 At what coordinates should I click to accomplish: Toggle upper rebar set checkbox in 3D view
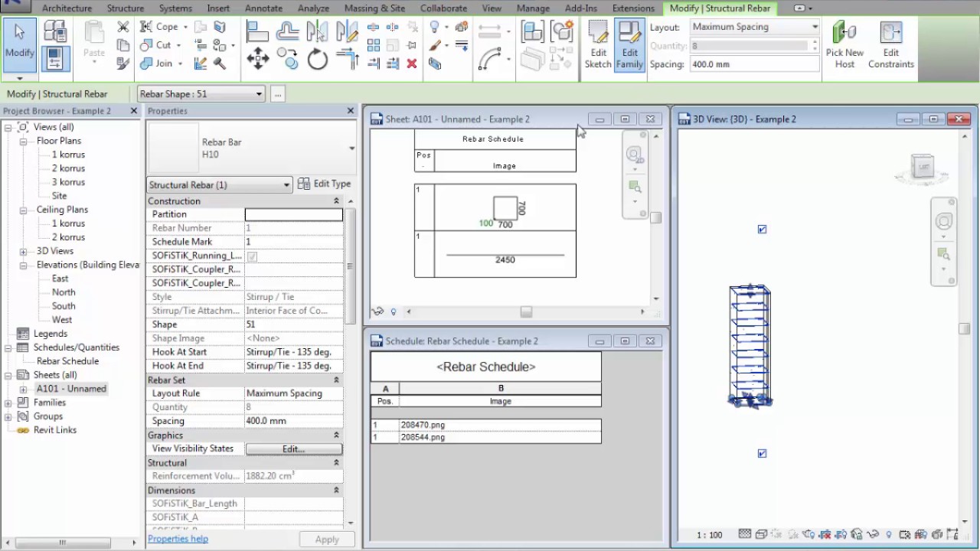(762, 229)
